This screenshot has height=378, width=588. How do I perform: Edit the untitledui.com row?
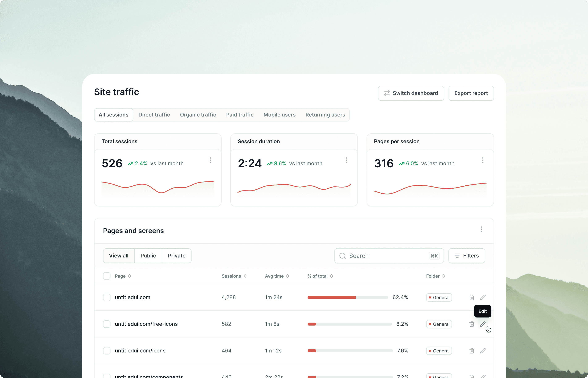(483, 297)
